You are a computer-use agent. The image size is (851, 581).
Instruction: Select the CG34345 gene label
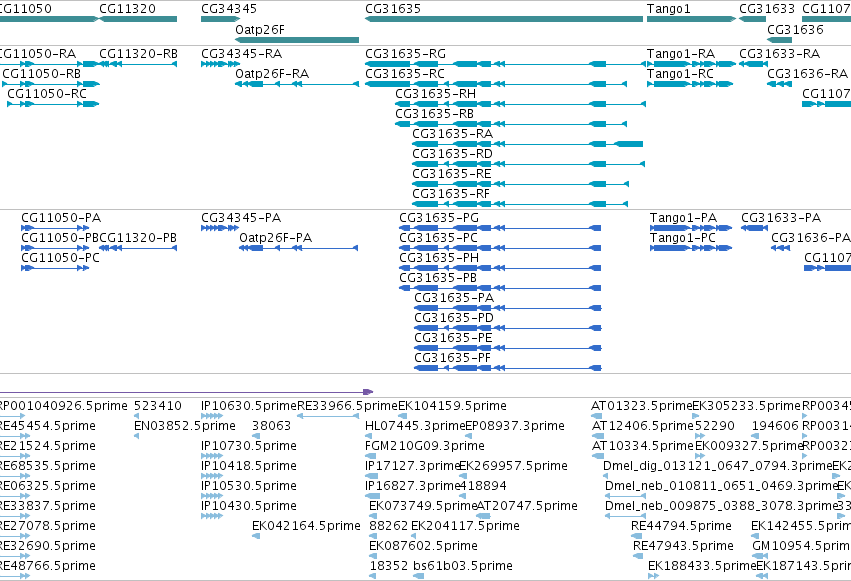click(x=229, y=9)
